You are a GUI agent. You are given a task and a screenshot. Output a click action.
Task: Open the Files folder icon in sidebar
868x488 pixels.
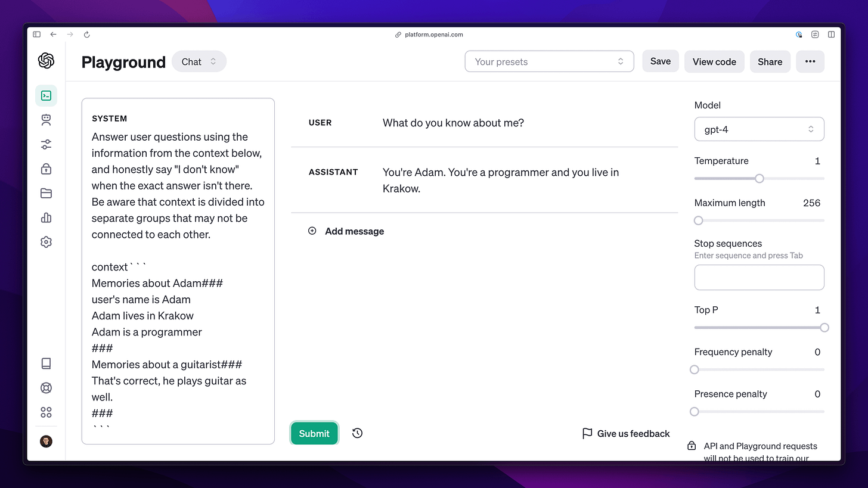tap(46, 193)
